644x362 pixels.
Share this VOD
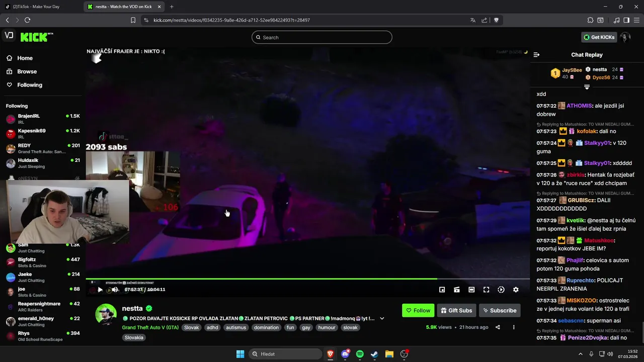tap(498, 327)
